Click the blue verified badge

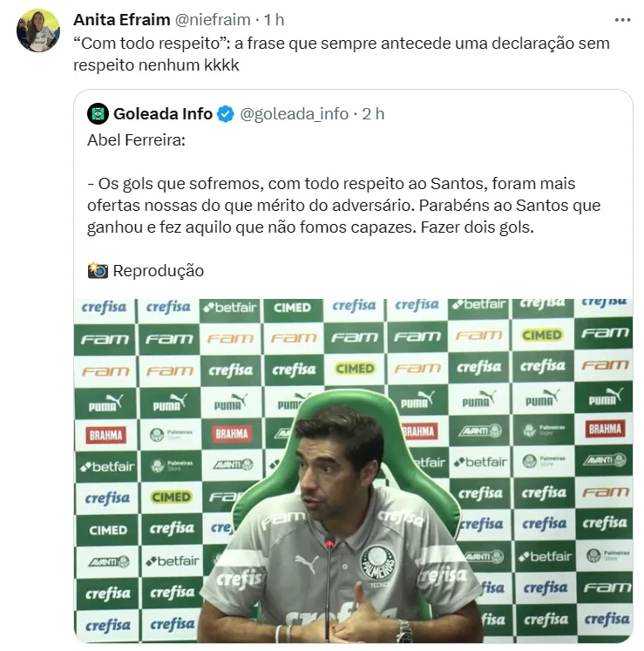click(226, 114)
